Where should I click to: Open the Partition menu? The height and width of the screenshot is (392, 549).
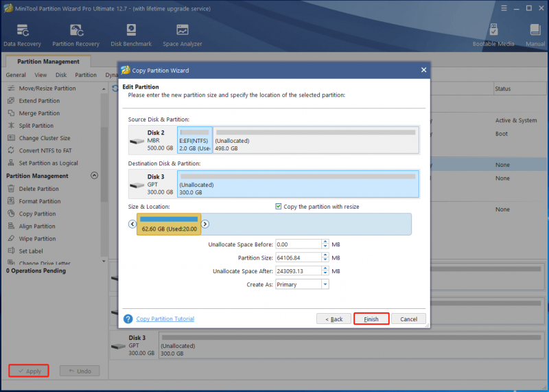click(86, 75)
